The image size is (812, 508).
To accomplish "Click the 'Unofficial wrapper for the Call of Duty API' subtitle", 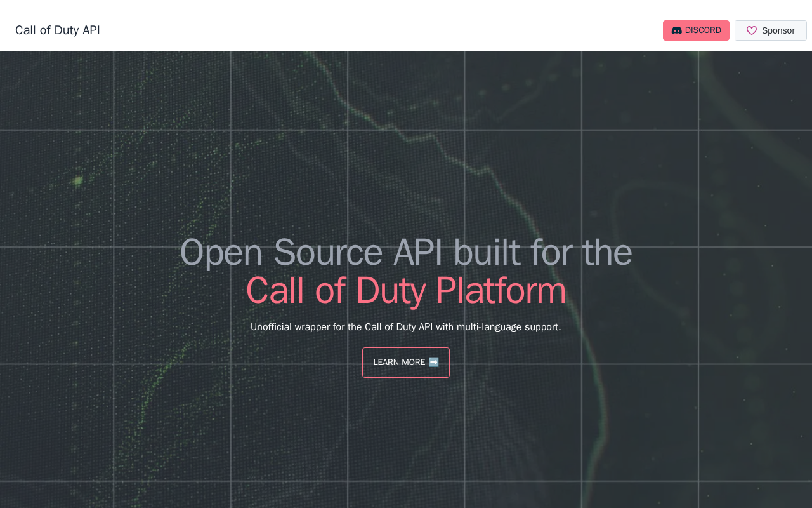I will [406, 327].
